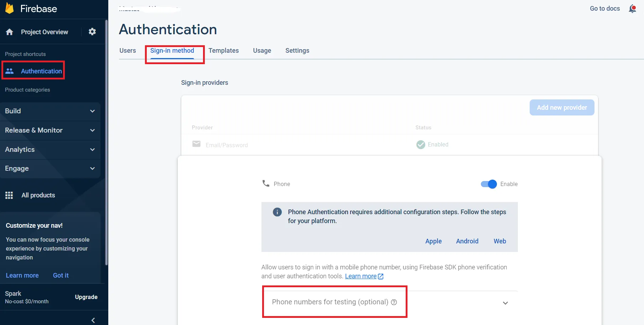Open All products link text

[38, 195]
